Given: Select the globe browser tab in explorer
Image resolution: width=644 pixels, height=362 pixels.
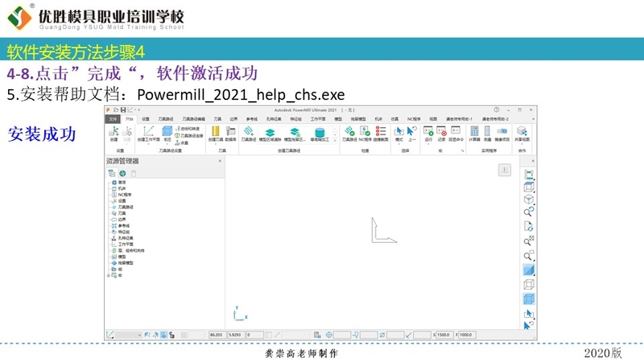Looking at the screenshot, I should (x=122, y=173).
